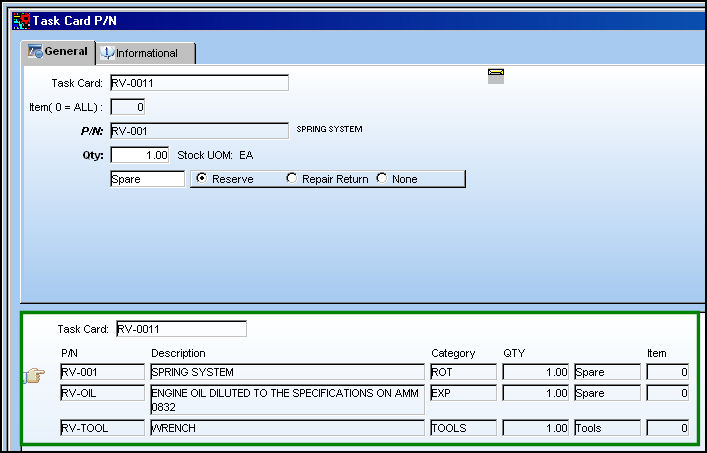The height and width of the screenshot is (453, 707).
Task: Select the Reserve radio button
Action: point(202,178)
